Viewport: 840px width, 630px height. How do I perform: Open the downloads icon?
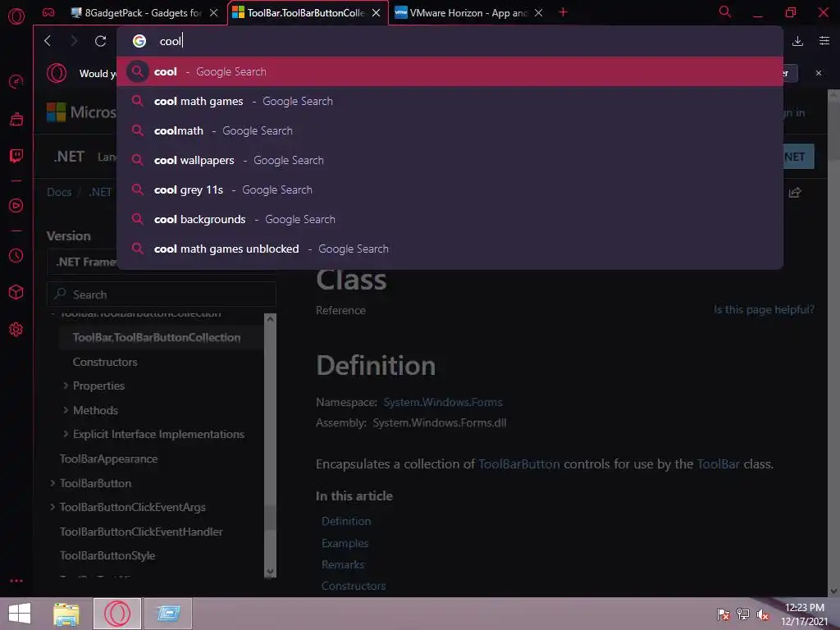click(797, 41)
